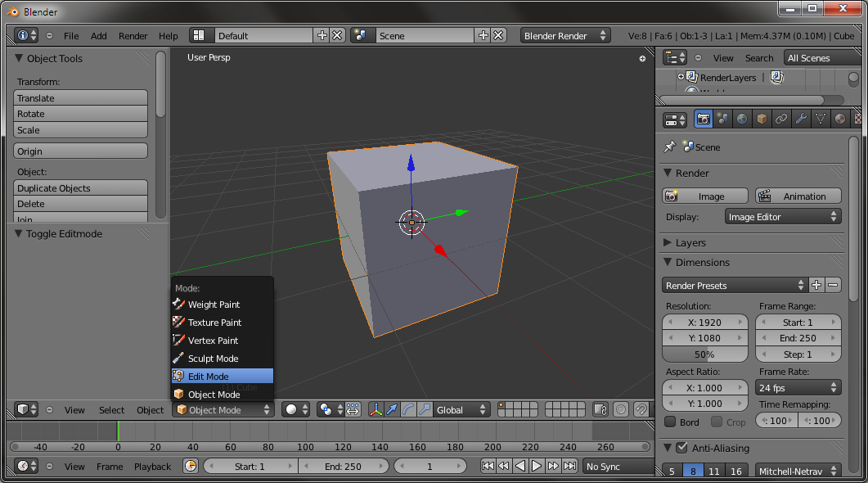This screenshot has width=868, height=483.
Task: Click the Scene properties tab icon
Action: [x=722, y=120]
